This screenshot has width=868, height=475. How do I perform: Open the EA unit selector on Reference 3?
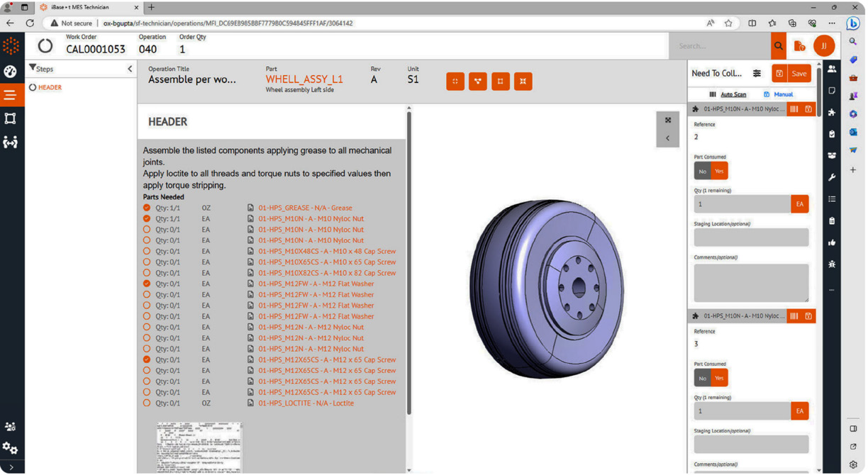tap(800, 411)
